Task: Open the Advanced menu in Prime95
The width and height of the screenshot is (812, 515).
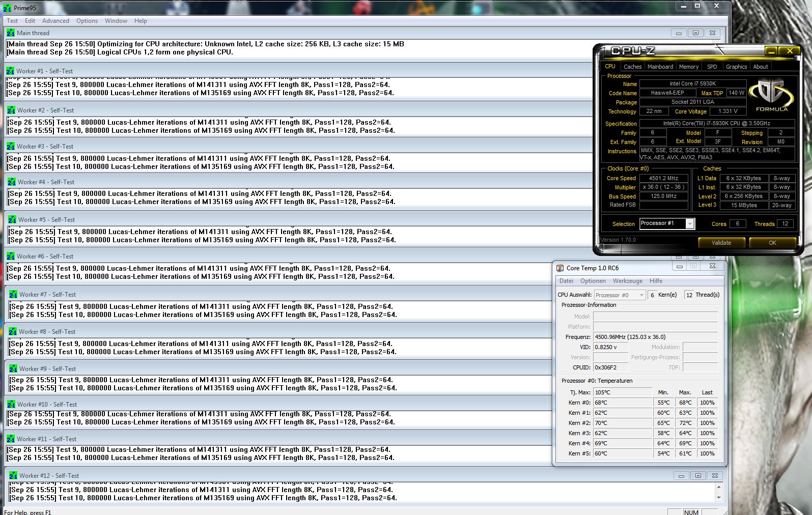Action: 55,21
